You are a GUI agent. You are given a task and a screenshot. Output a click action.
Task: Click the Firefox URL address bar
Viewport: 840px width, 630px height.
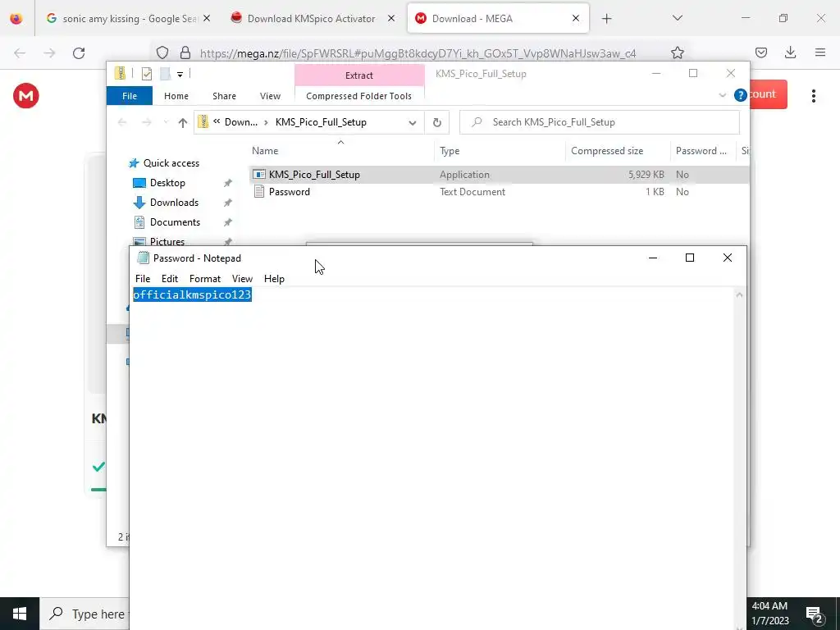pos(418,53)
